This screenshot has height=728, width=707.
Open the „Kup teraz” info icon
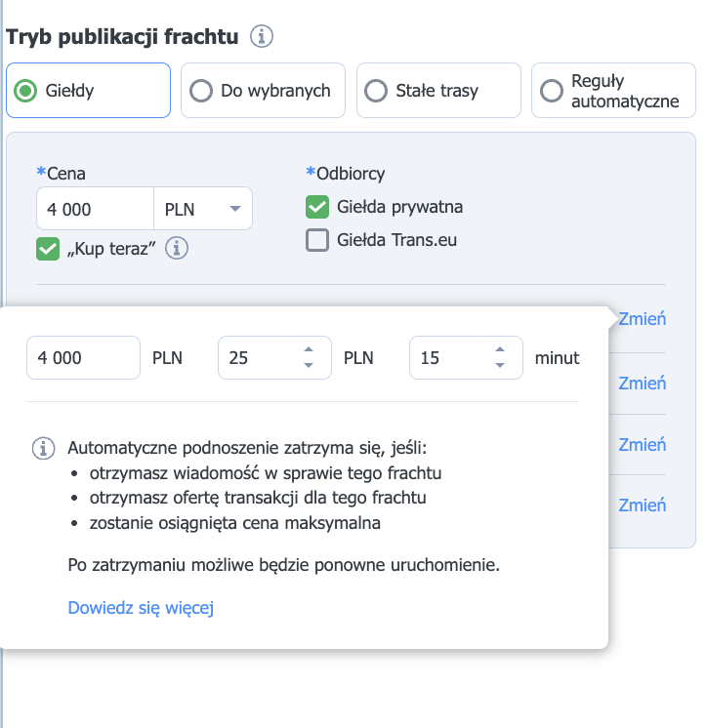(177, 249)
